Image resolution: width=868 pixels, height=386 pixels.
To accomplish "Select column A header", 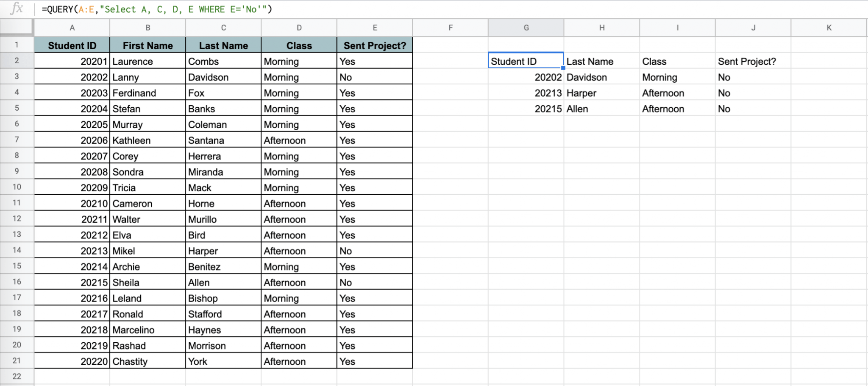I will 72,28.
